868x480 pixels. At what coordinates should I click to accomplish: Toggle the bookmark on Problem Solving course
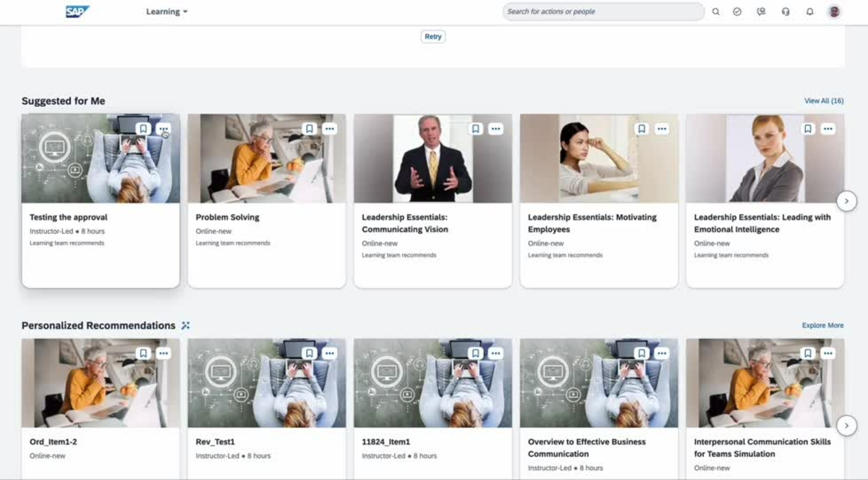point(310,128)
